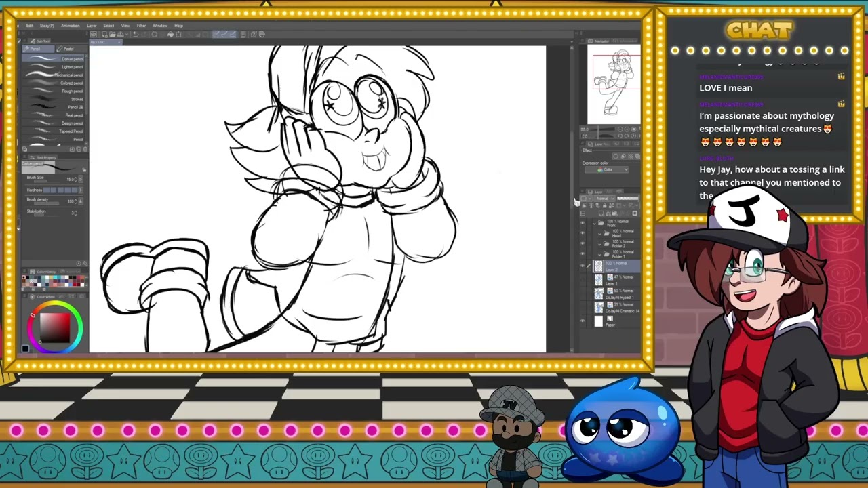This screenshot has width=868, height=488.
Task: Toggle visibility of Folder 1
Action: (x=583, y=253)
